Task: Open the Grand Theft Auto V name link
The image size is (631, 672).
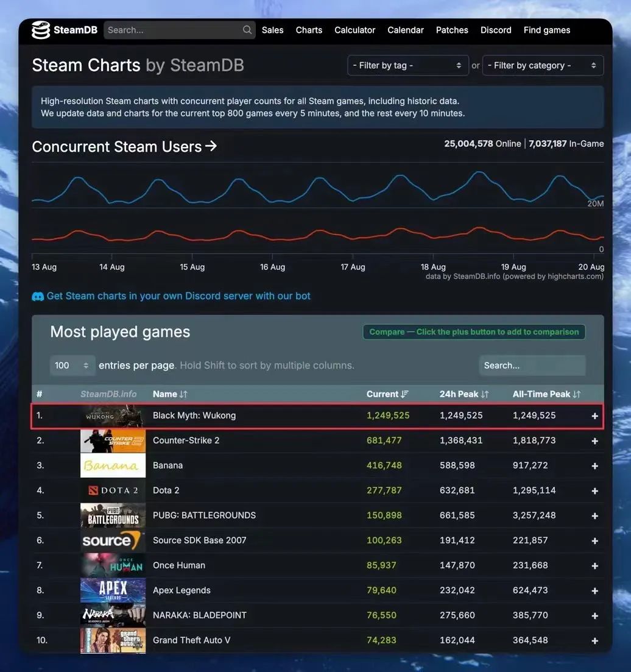Action: coord(191,640)
